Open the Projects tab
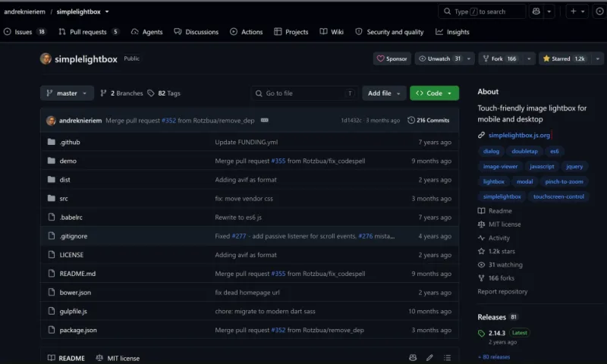 (291, 32)
